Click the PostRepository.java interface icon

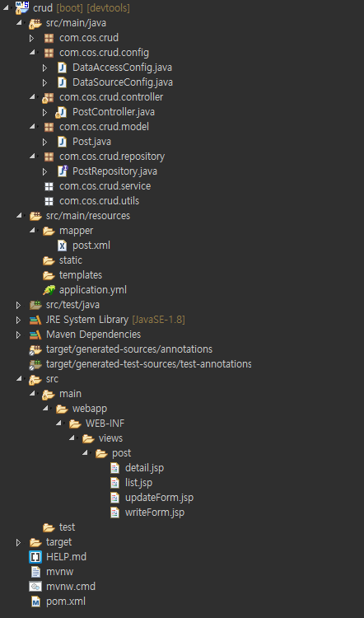point(63,171)
